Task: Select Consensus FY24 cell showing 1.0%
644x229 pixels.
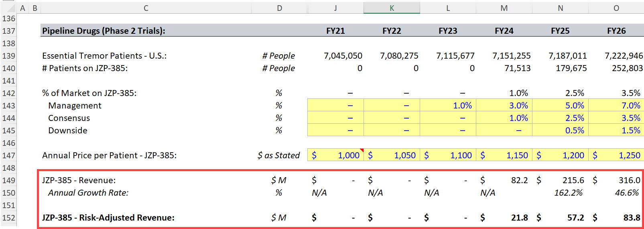Action: (x=504, y=118)
